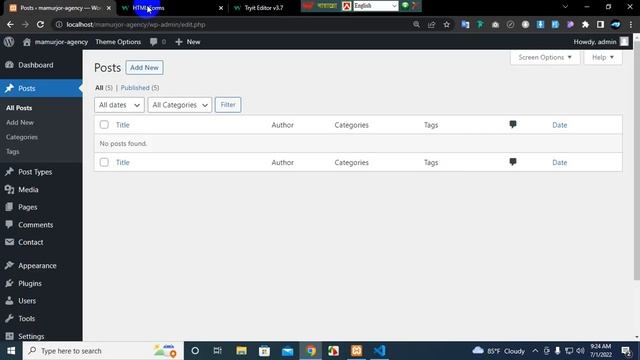Go back in browser
Screen dimensions: 640x360
click(10, 24)
